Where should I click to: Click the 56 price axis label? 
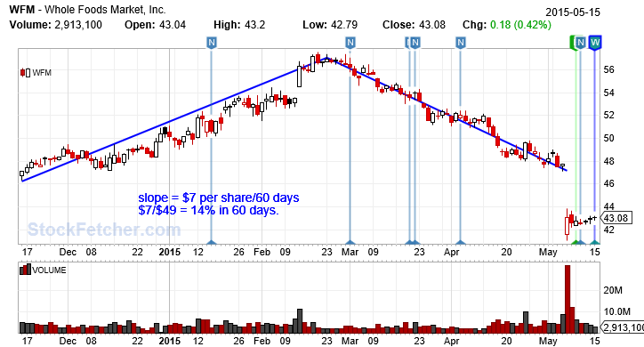tap(609, 69)
